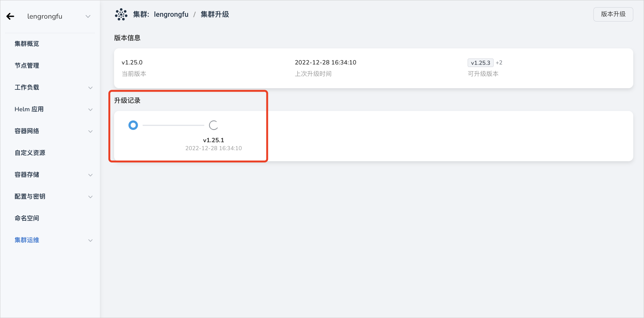
Task: Click the +2 more versions indicator
Action: pos(499,63)
